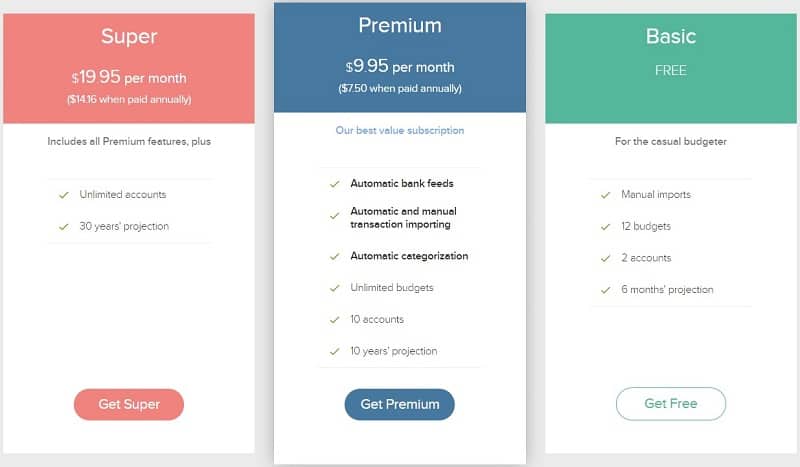Click checkmark next to 12 budgets
This screenshot has height=467, width=800.
tap(605, 226)
